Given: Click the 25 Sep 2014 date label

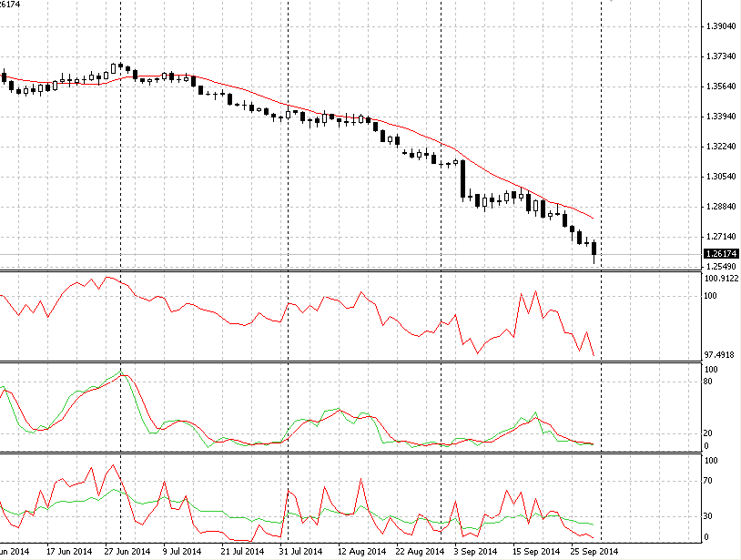Looking at the screenshot, I should point(594,552).
